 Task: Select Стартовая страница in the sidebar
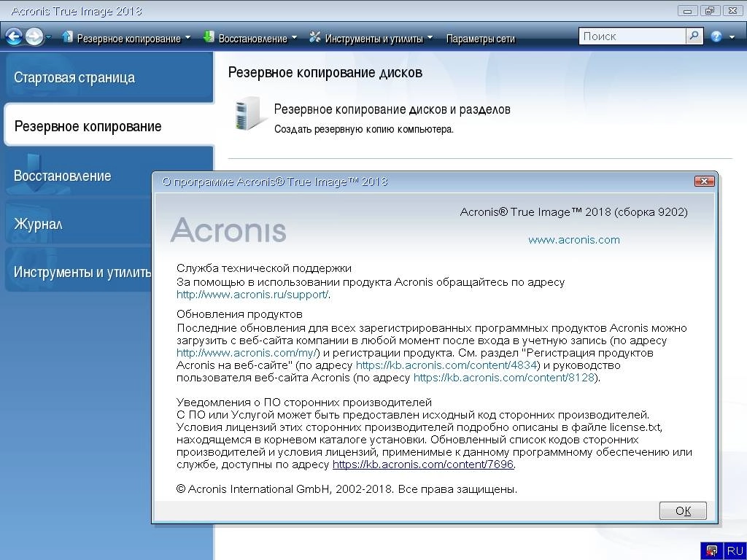click(109, 77)
